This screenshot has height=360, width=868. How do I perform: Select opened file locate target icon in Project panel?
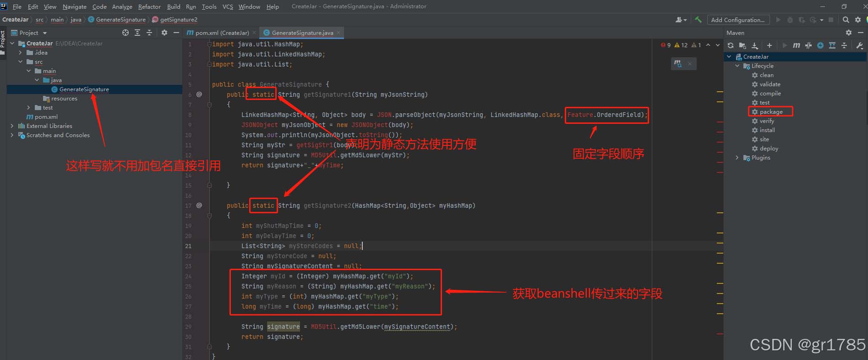[x=126, y=33]
